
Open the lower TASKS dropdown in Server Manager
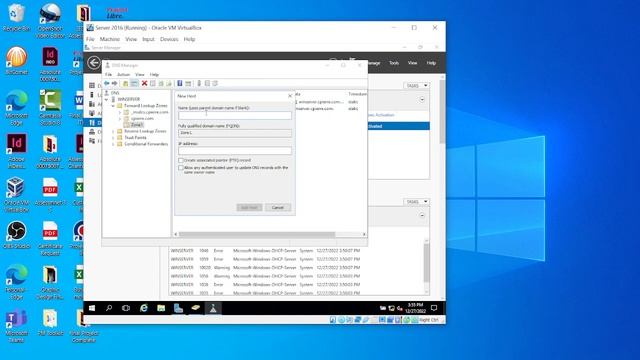(x=417, y=202)
